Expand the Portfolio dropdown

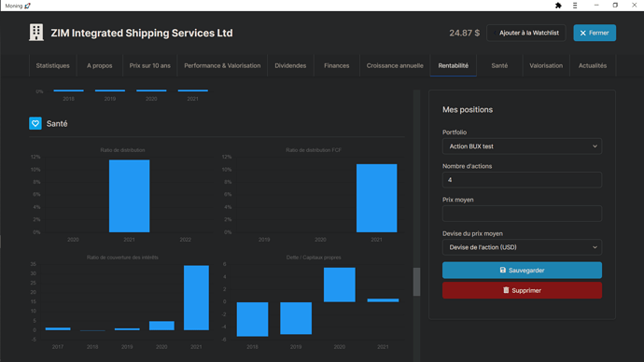pyautogui.click(x=522, y=146)
